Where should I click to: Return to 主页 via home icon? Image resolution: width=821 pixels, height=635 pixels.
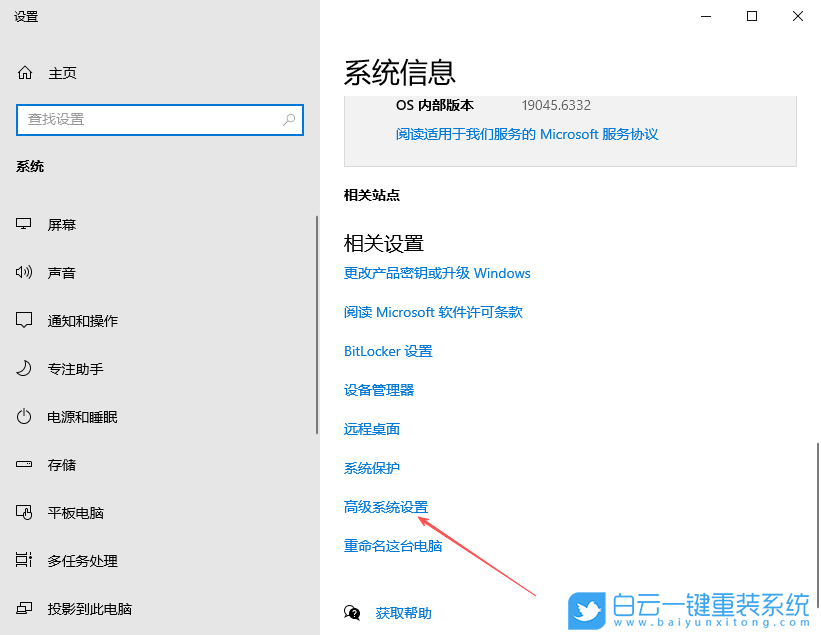click(x=24, y=72)
